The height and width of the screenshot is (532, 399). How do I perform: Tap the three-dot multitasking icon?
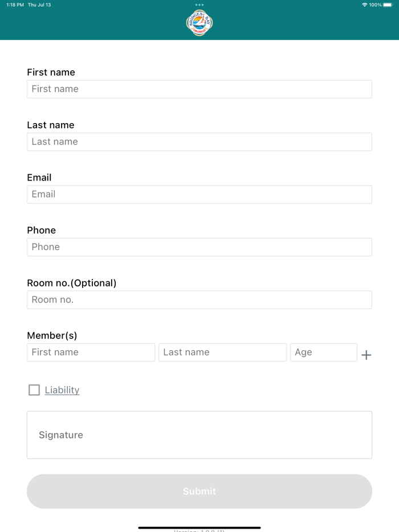click(x=199, y=5)
